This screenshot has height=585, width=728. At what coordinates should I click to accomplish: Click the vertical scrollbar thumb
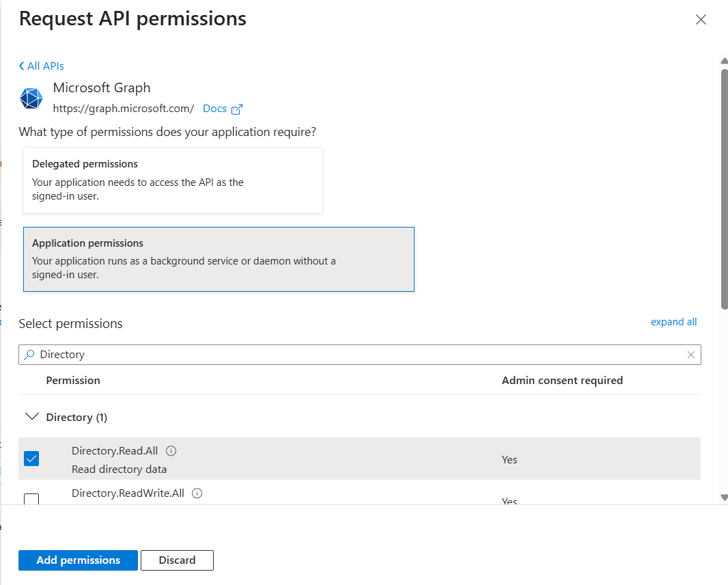(725, 189)
